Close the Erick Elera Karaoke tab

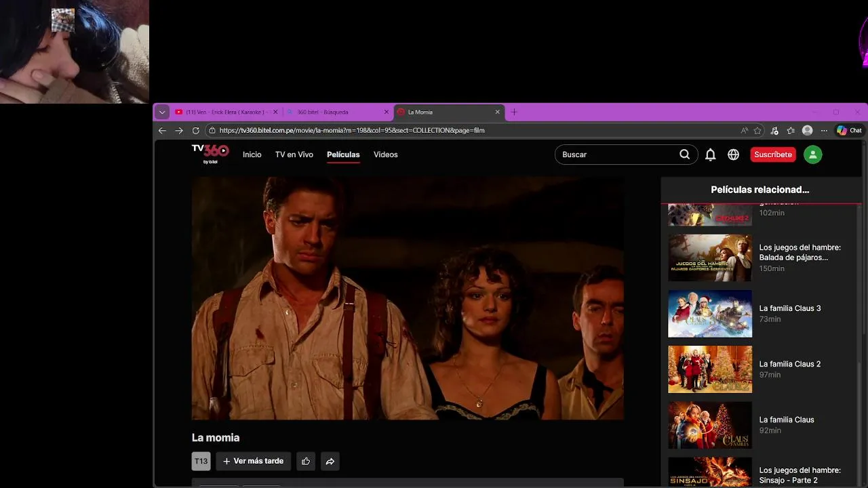click(x=275, y=112)
